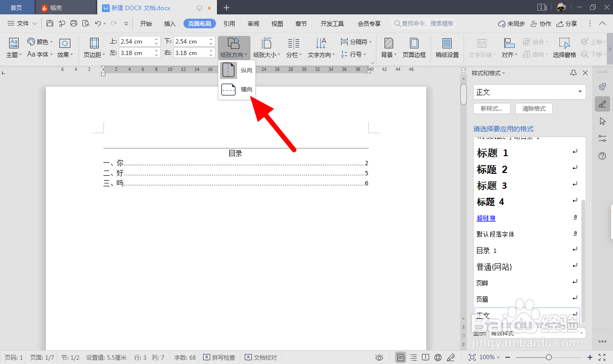Screen dimensions: 613x364
Task: Click the zoom out minus button
Action: (508, 357)
